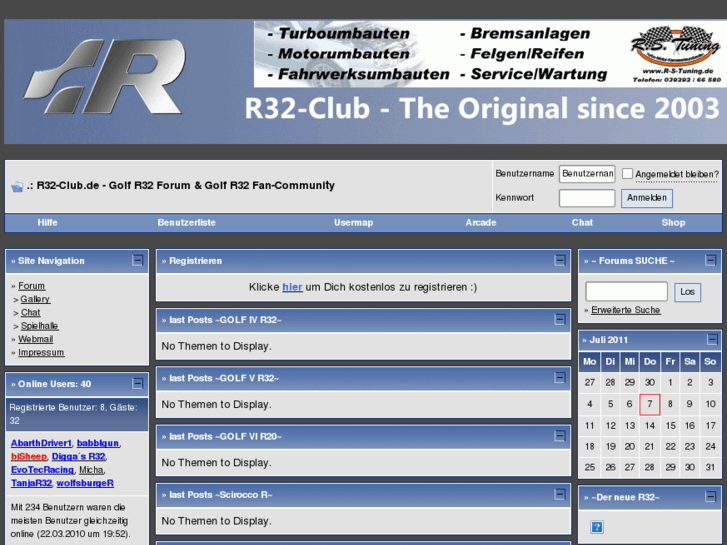Collapse the last Posts GOLF IV R32 panel

[x=560, y=319]
